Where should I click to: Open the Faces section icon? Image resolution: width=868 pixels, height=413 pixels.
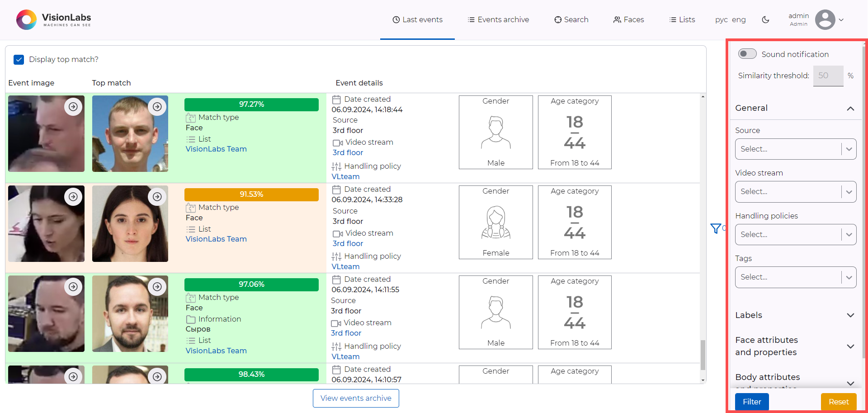tap(617, 19)
